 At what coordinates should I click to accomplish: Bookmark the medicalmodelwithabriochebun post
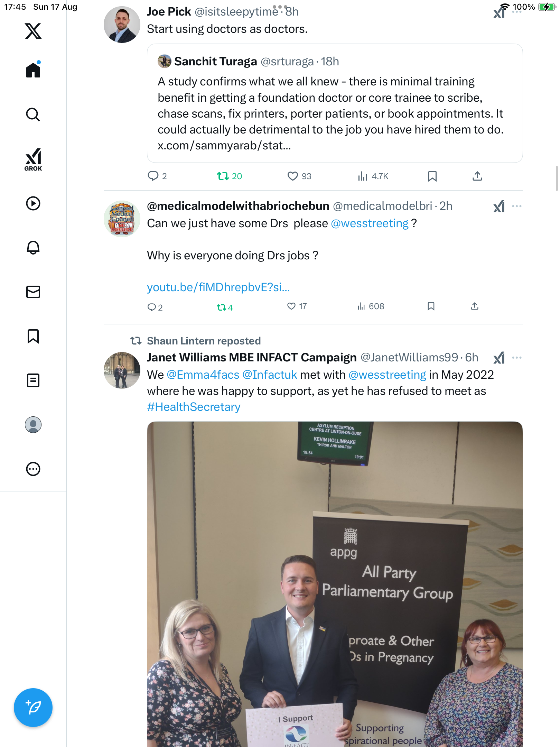431,306
